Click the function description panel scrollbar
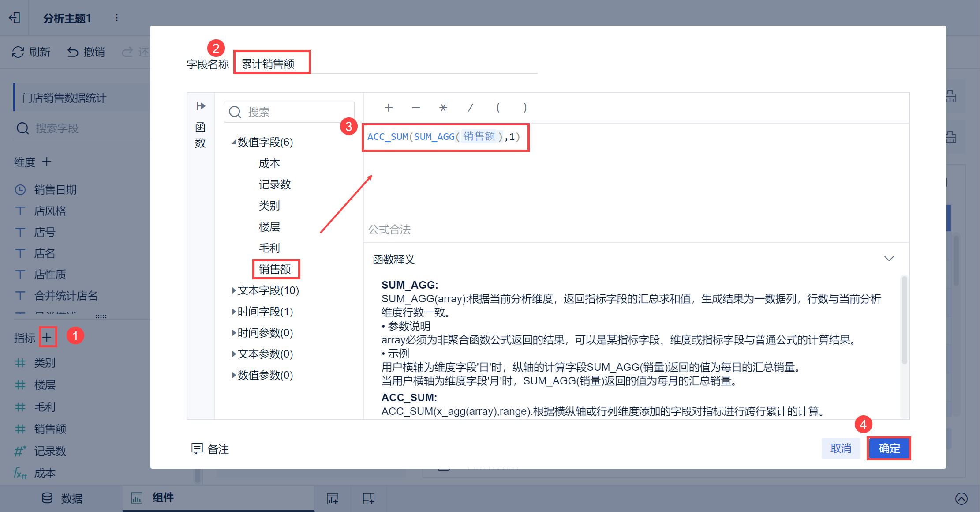Screen dimensions: 980x512 (x=904, y=320)
